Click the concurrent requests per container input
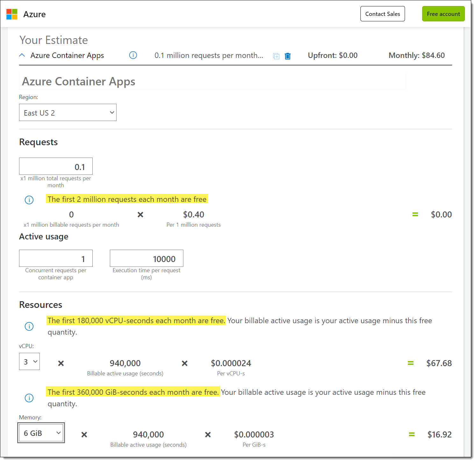 pos(56,258)
